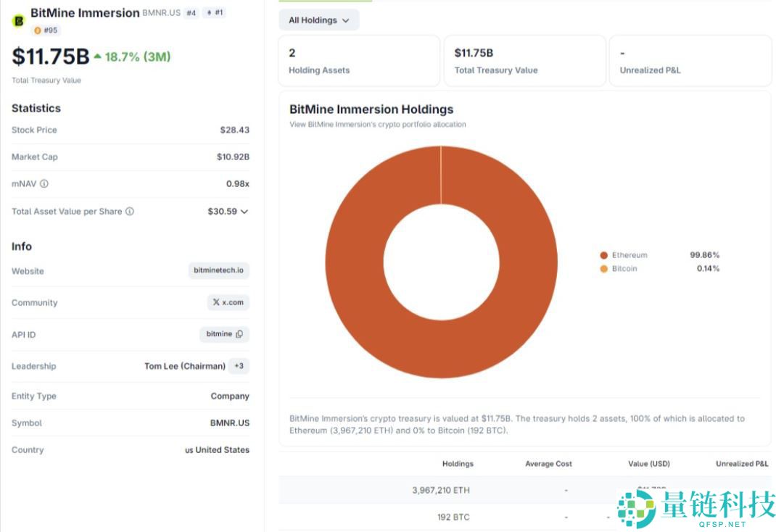
Task: Click the Stock Price value $28.43
Action: tap(234, 130)
